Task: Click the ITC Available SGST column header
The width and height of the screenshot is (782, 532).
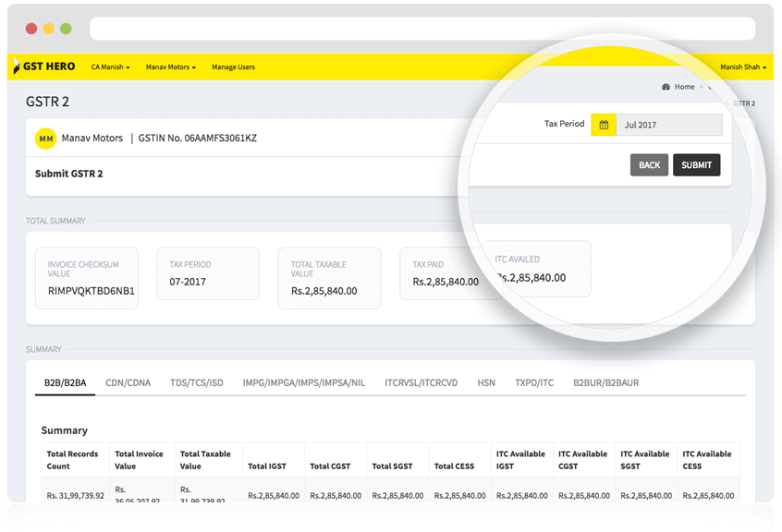Action: [x=645, y=460]
